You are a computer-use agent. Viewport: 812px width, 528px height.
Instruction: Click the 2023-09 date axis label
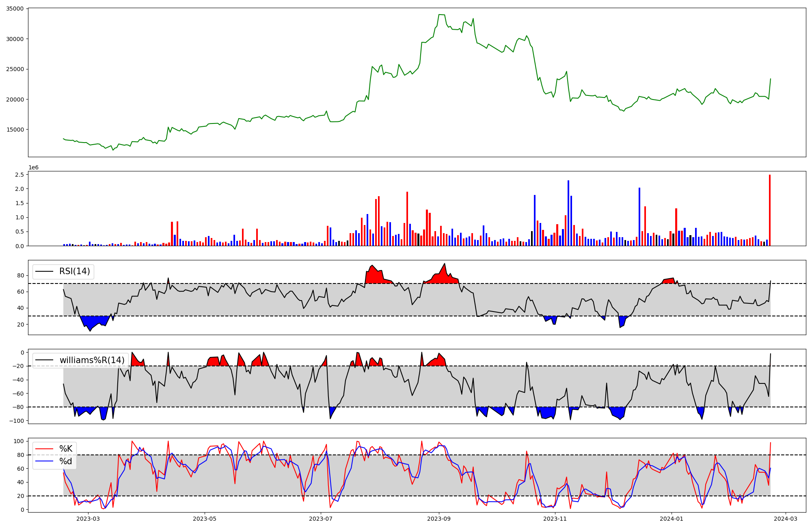439,519
